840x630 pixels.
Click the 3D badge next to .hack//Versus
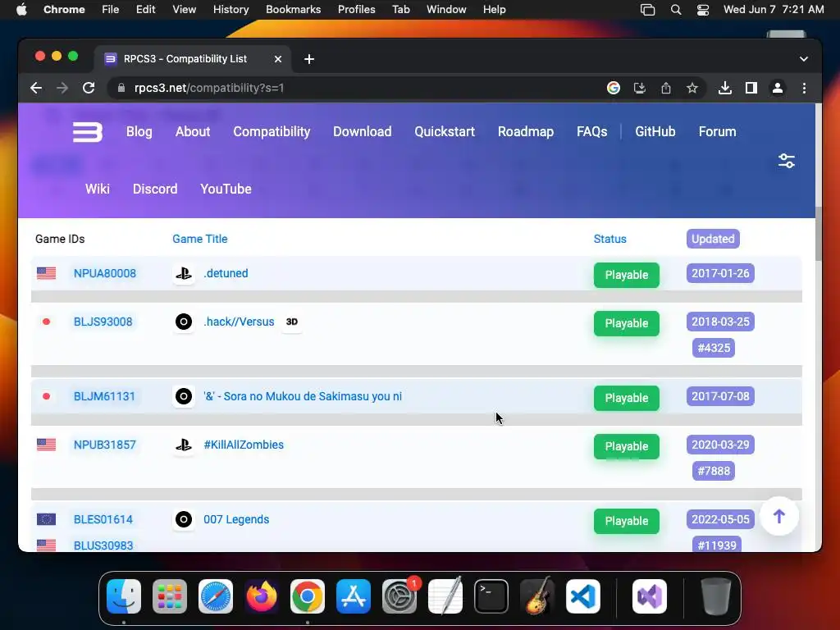click(x=292, y=322)
